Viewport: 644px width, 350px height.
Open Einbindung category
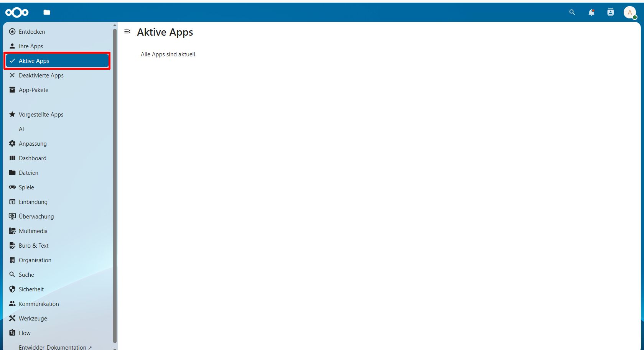tap(58, 202)
